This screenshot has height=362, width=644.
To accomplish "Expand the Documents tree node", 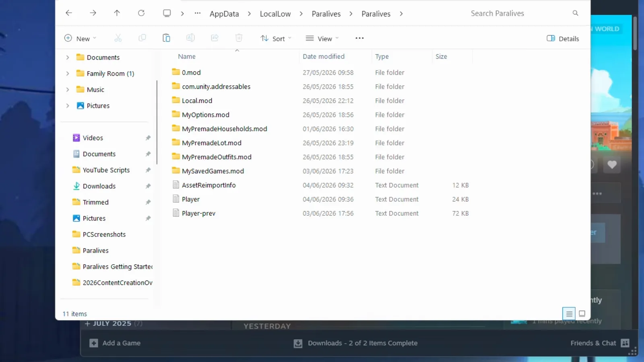I will pos(68,58).
